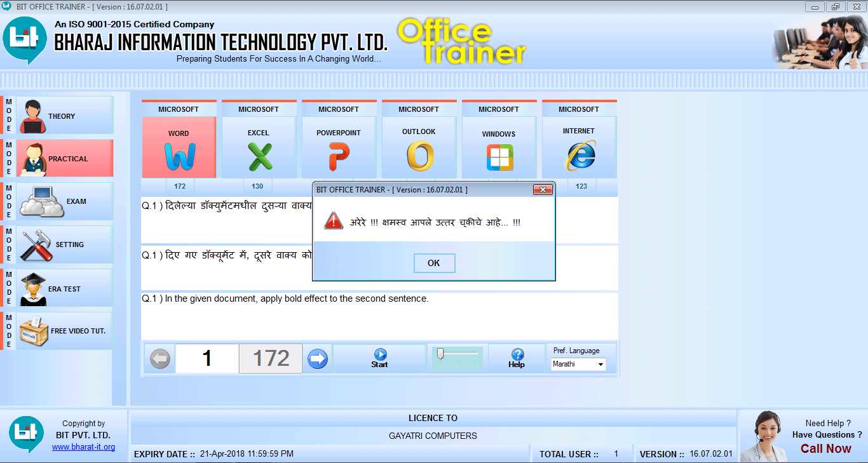868x463 pixels.
Task: Open the ERA Test mode
Action: (x=64, y=288)
